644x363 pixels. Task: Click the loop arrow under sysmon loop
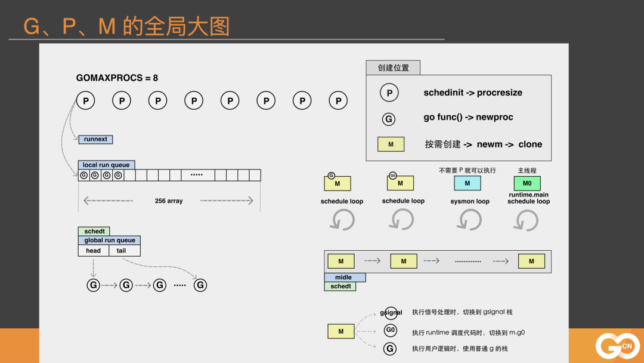(469, 220)
